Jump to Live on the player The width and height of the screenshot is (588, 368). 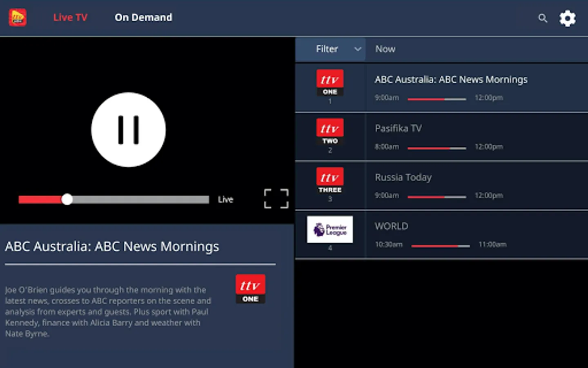coord(225,200)
